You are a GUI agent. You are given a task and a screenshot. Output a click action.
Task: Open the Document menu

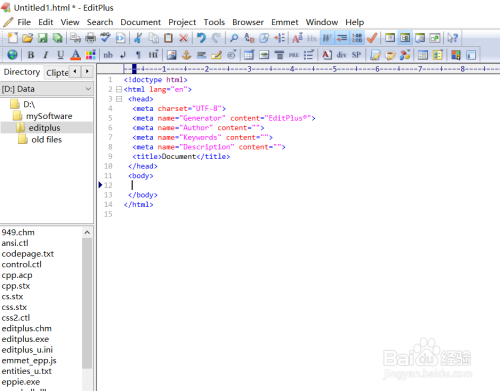point(141,22)
